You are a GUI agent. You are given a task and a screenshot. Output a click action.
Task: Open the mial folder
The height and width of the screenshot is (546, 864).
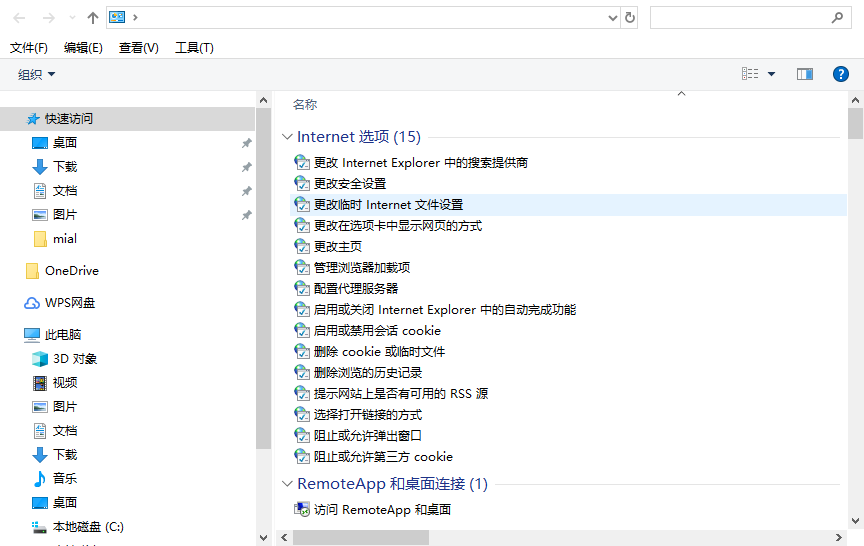[x=64, y=239]
